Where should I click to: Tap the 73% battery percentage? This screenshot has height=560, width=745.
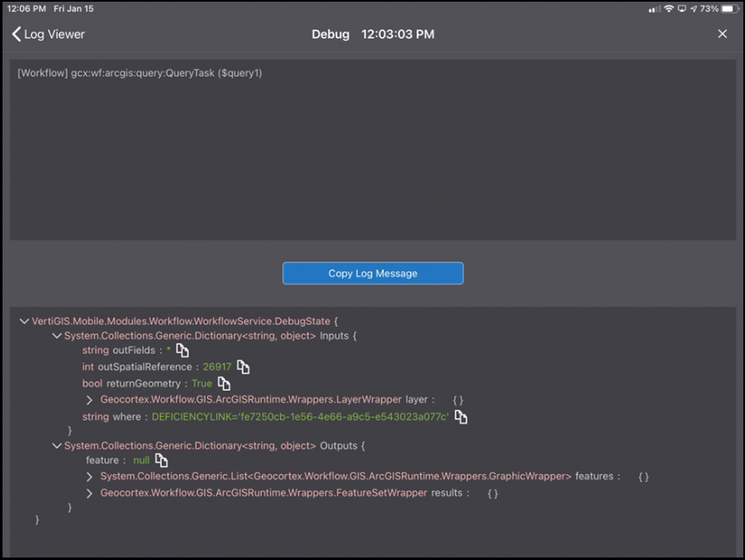pos(709,8)
